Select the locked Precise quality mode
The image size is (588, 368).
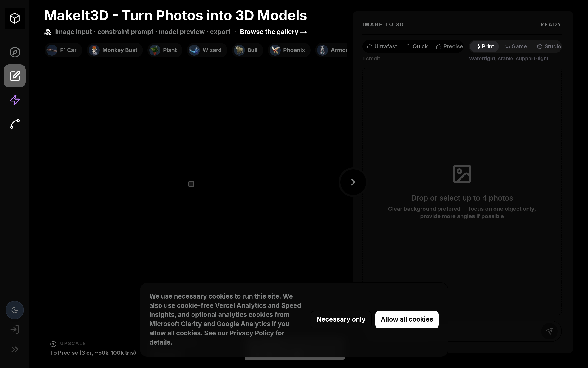point(449,46)
